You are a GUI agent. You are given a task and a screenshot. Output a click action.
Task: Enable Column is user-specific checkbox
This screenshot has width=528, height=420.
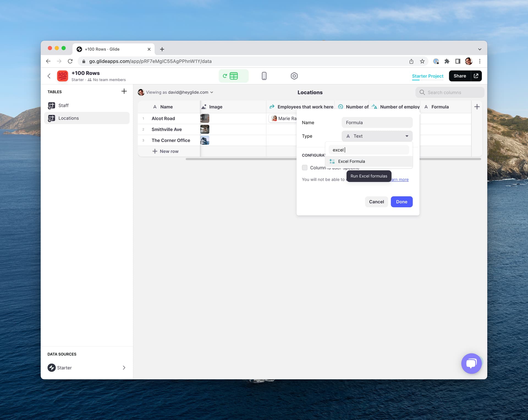point(305,168)
